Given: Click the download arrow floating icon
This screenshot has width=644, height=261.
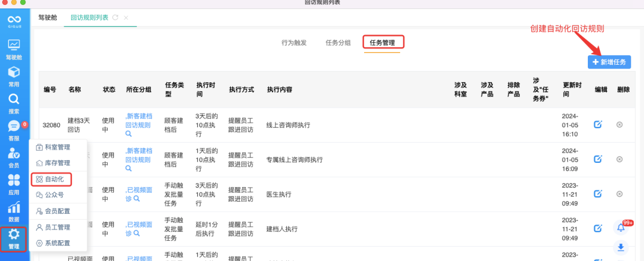Looking at the screenshot, I should (x=621, y=247).
